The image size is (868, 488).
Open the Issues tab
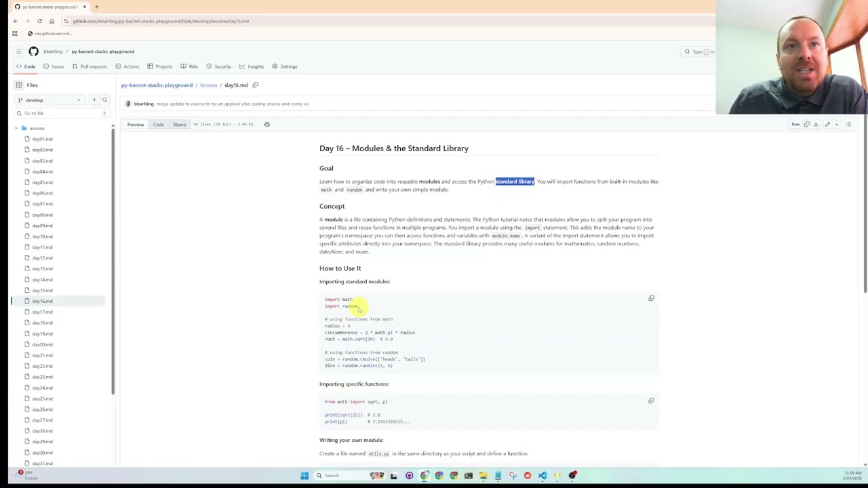[x=54, y=66]
